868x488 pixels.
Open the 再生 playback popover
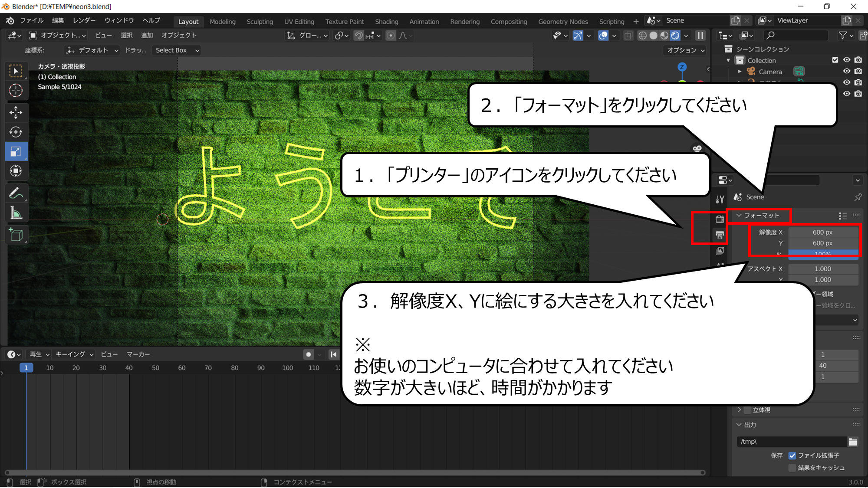coord(39,354)
